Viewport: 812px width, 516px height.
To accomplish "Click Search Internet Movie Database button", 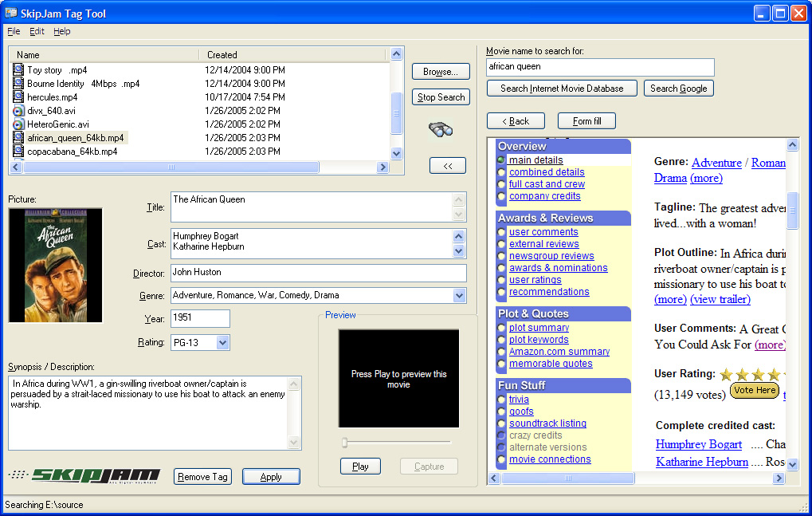I will pos(562,88).
